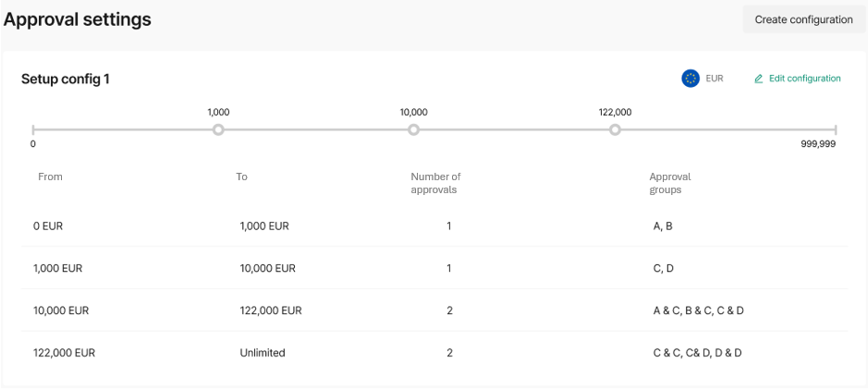This screenshot has width=868, height=390.
Task: Click the Number of approvals column header
Action: [x=435, y=183]
